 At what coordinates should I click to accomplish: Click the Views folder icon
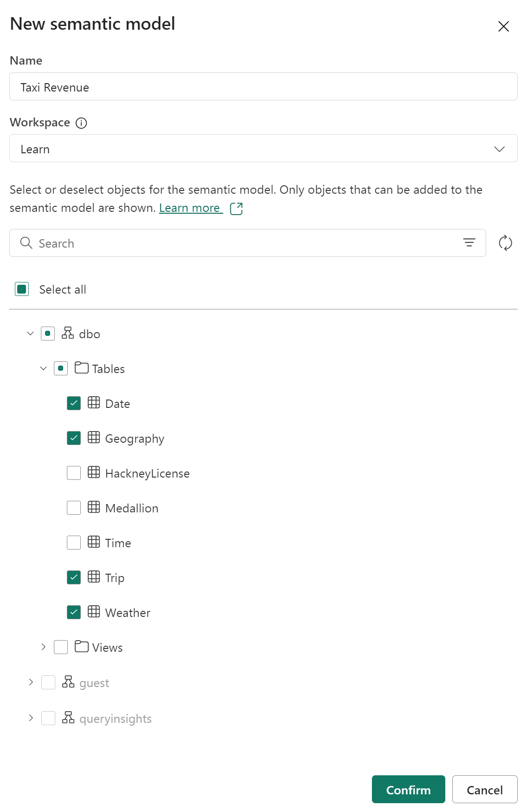[x=82, y=647]
